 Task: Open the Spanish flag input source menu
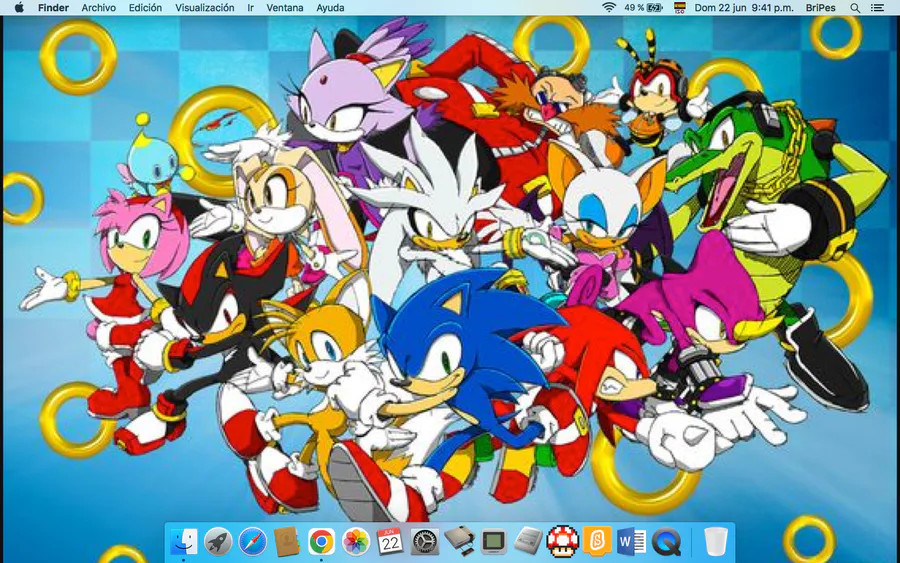(x=680, y=7)
